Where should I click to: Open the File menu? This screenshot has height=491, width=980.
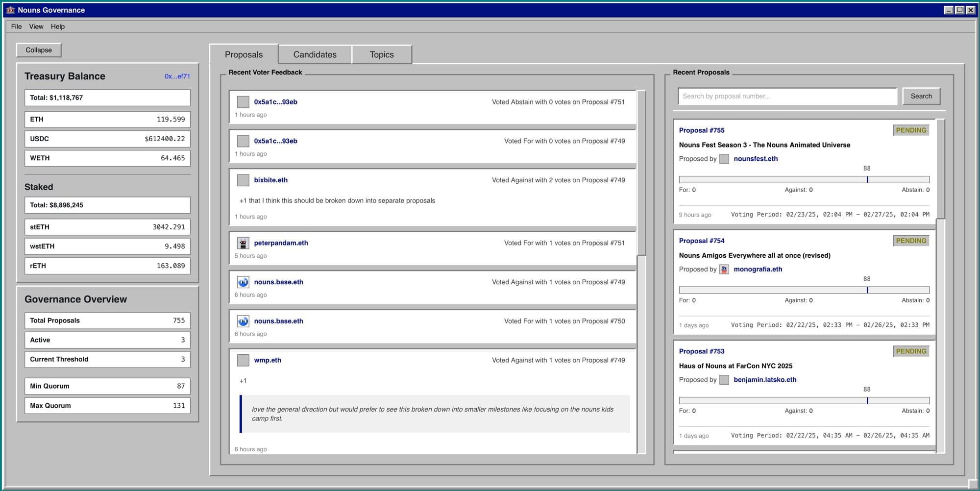click(16, 26)
